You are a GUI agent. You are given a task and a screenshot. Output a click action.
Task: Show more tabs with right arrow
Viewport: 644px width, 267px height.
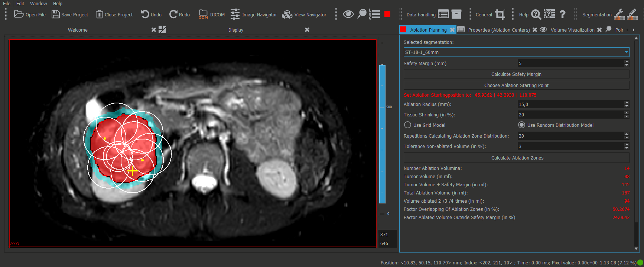point(634,30)
